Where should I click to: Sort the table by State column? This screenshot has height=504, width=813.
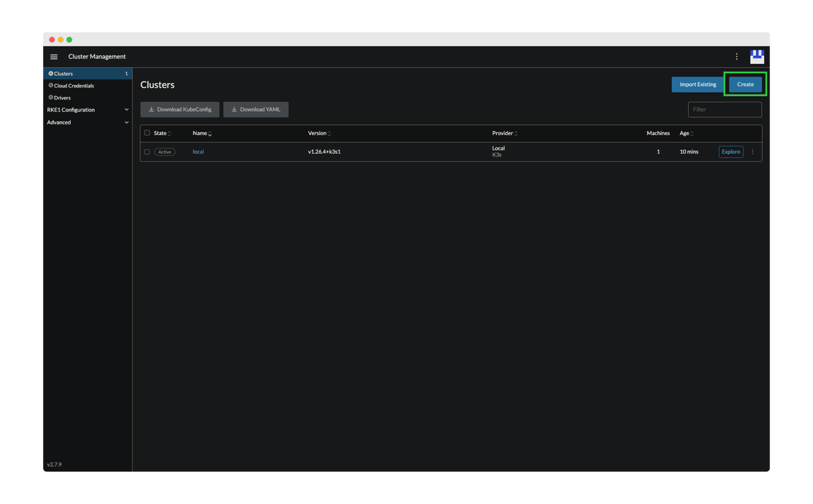click(x=162, y=133)
